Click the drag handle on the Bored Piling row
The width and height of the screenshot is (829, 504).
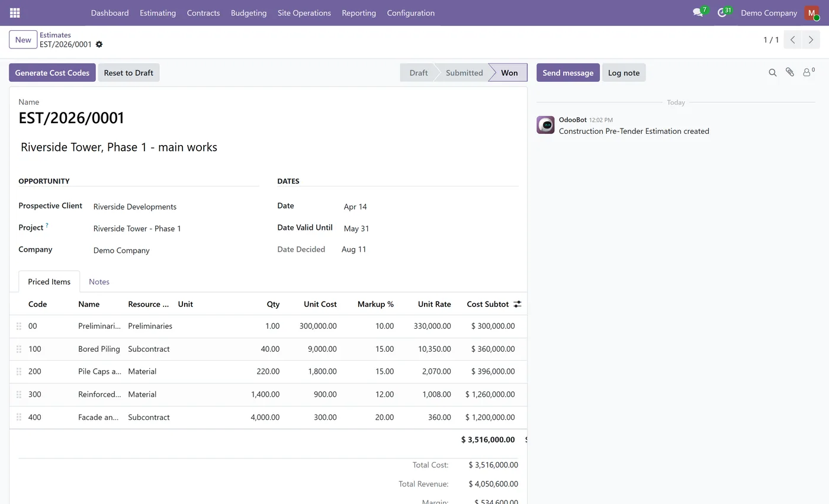(x=19, y=349)
